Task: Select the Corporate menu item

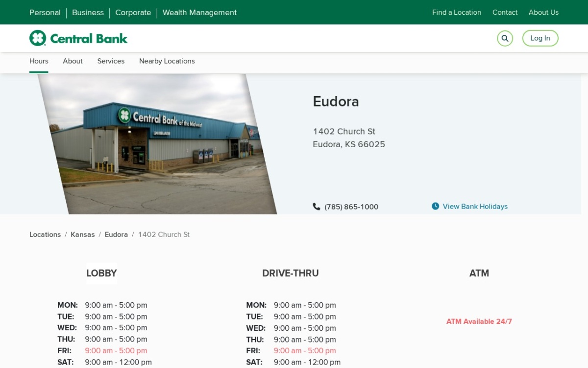Action: [x=133, y=13]
